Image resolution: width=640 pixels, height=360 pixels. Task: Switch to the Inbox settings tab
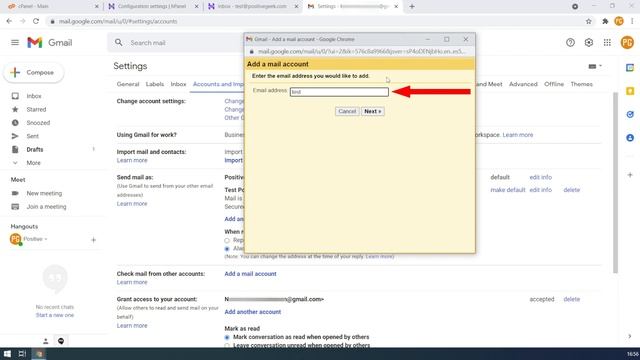pos(178,84)
